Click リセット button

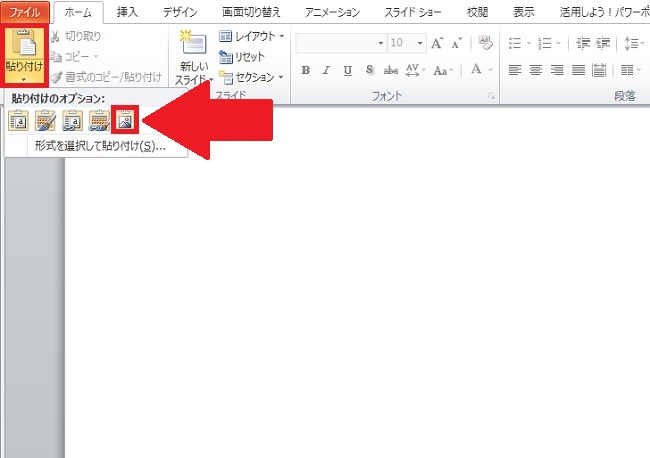[242, 56]
